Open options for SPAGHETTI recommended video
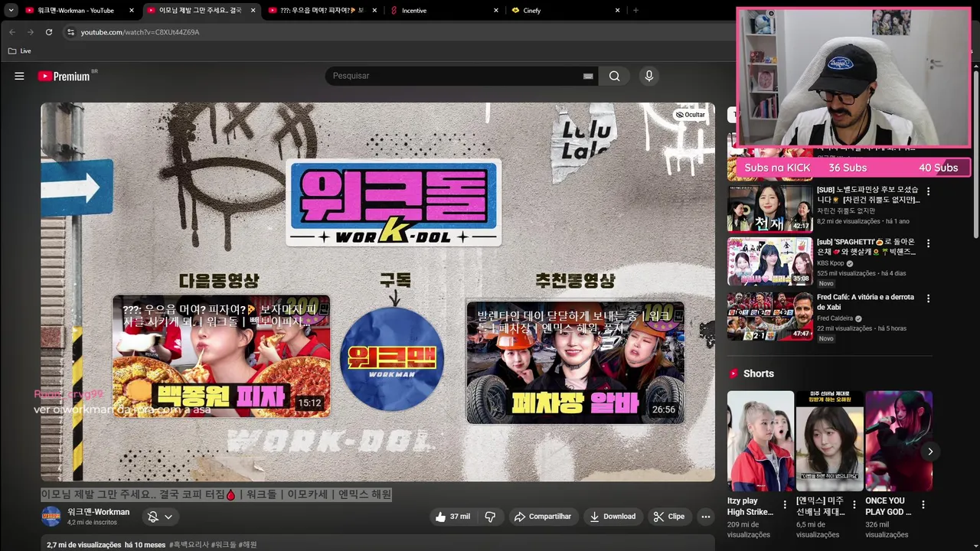Screen dimensions: 980x551 pyautogui.click(x=928, y=243)
